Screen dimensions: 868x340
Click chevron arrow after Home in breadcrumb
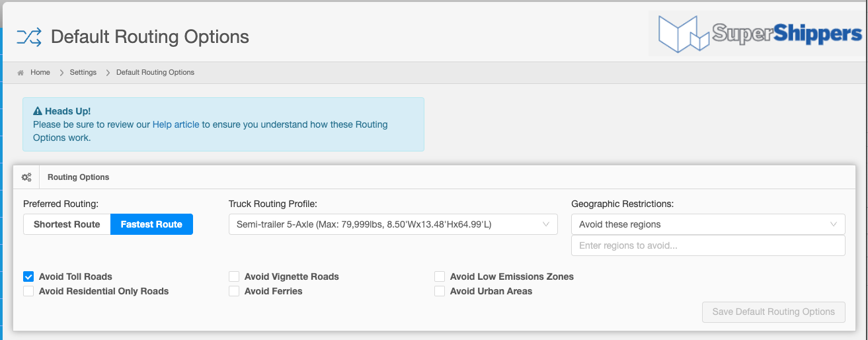pos(61,73)
